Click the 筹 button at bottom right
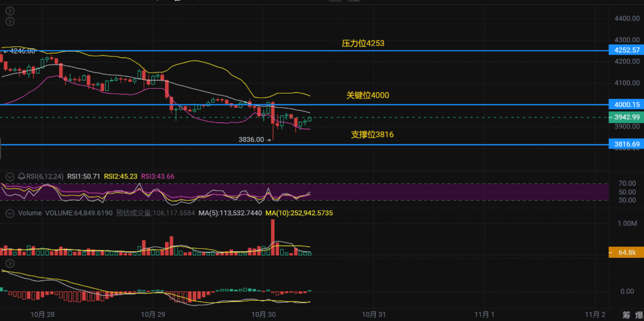 pyautogui.click(x=626, y=315)
